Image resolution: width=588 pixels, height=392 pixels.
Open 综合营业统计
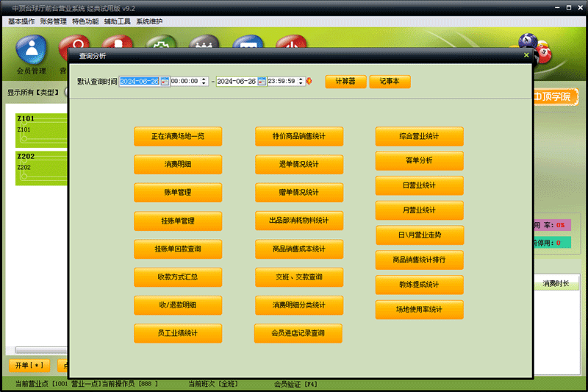(x=419, y=136)
